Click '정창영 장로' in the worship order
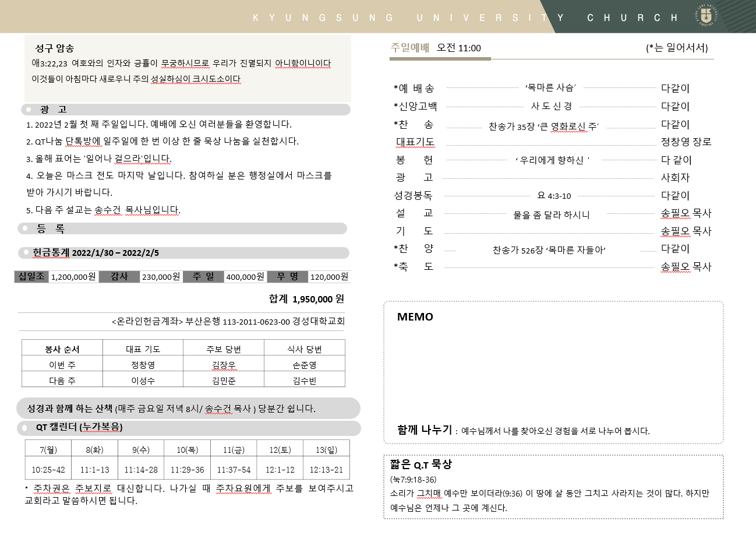 686,142
